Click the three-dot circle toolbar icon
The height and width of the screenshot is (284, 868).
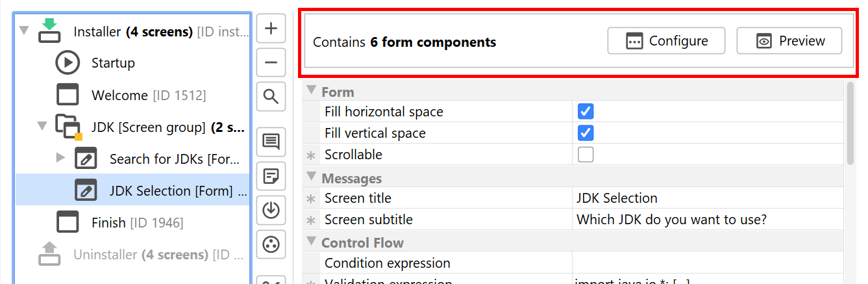pyautogui.click(x=271, y=244)
